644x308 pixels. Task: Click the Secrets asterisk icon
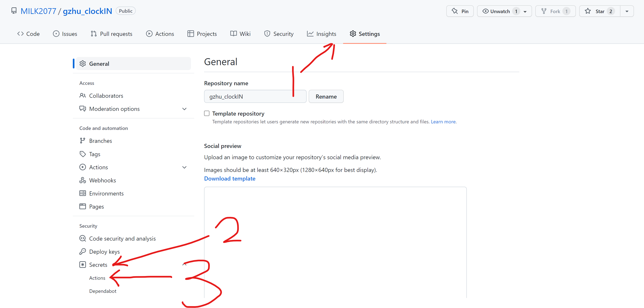(x=82, y=265)
